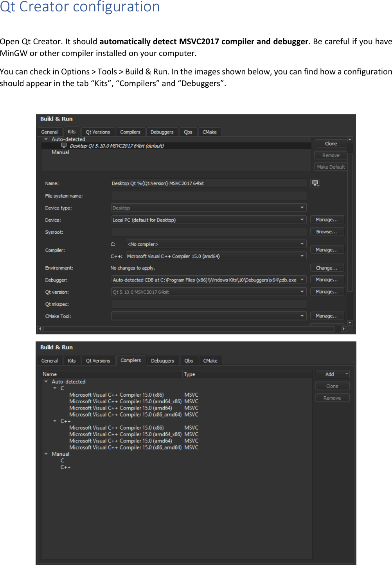
Task: Collapse C++ group under Auto-detected
Action: tap(55, 421)
